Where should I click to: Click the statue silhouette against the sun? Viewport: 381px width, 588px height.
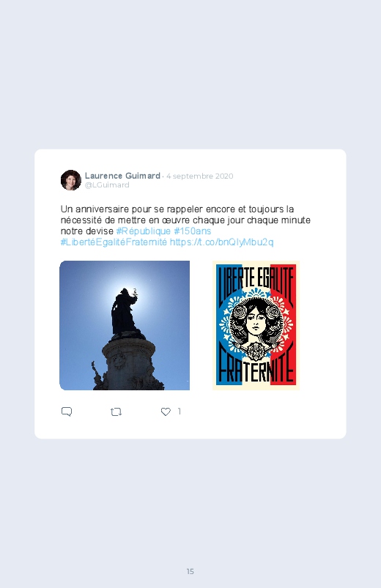(x=124, y=311)
